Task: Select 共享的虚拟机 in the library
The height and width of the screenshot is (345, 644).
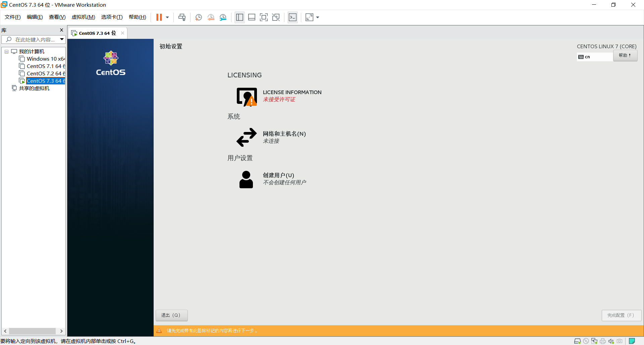Action: point(34,88)
